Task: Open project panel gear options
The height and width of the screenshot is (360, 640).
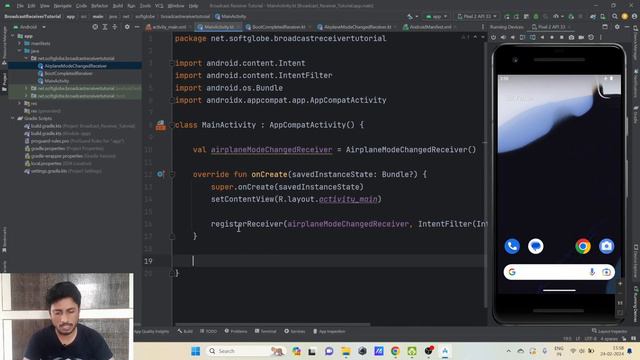Action: (x=127, y=27)
